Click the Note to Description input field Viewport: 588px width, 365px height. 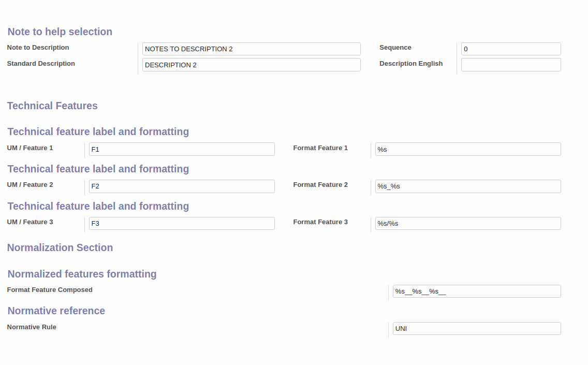click(x=251, y=49)
